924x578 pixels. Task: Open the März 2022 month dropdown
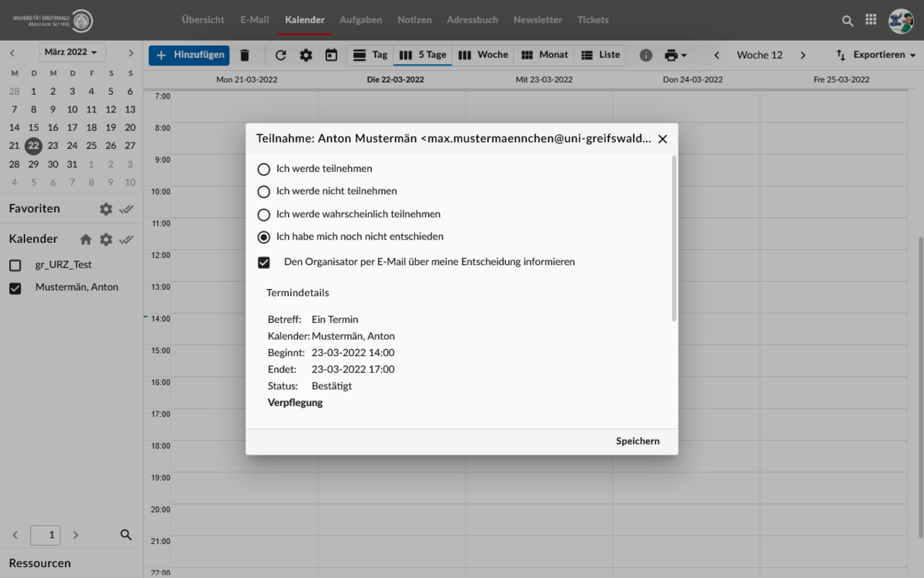coord(72,52)
